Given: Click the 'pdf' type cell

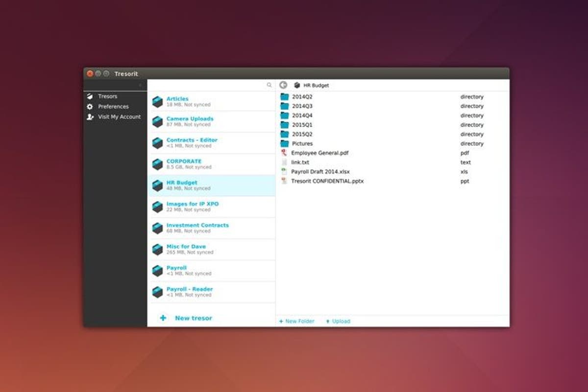Looking at the screenshot, I should coord(465,153).
